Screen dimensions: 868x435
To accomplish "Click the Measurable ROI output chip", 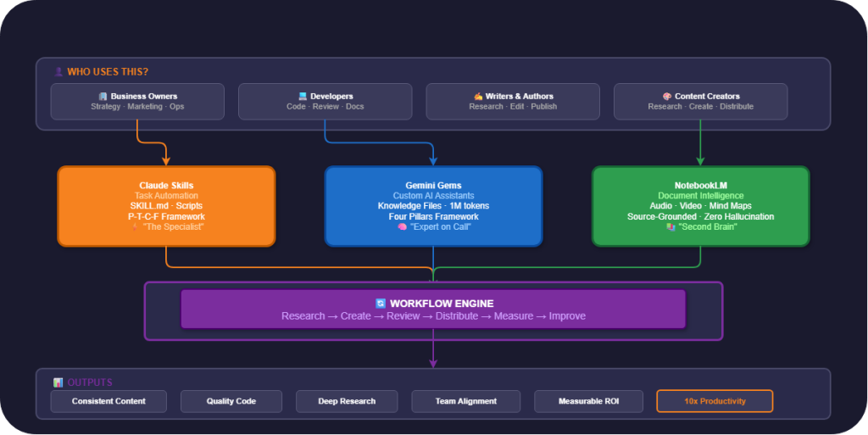I will point(588,401).
